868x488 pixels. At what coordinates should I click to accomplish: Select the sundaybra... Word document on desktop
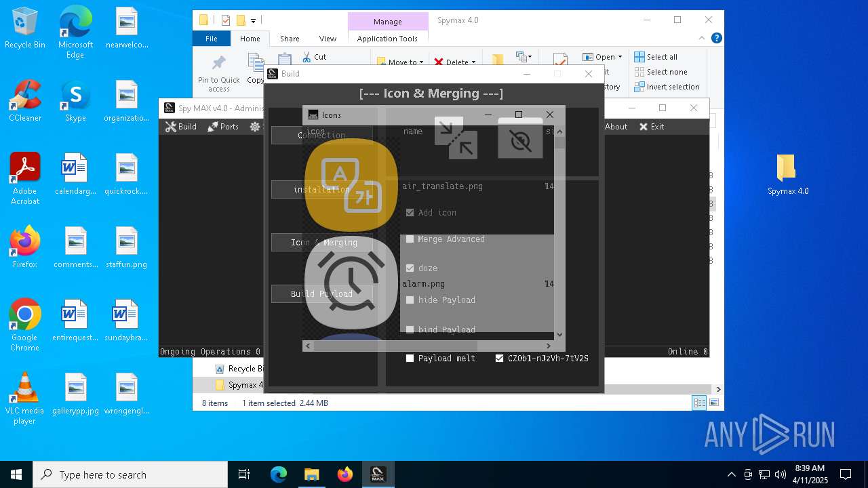pos(126,321)
